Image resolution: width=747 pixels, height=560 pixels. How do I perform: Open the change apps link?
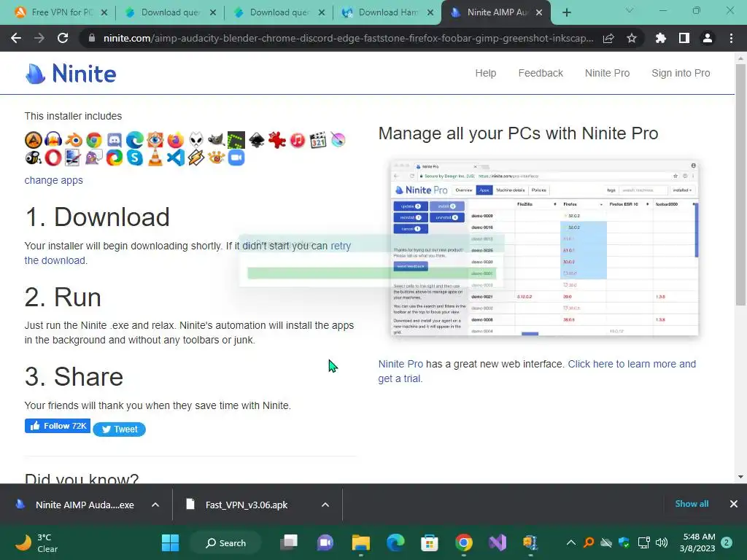[54, 180]
